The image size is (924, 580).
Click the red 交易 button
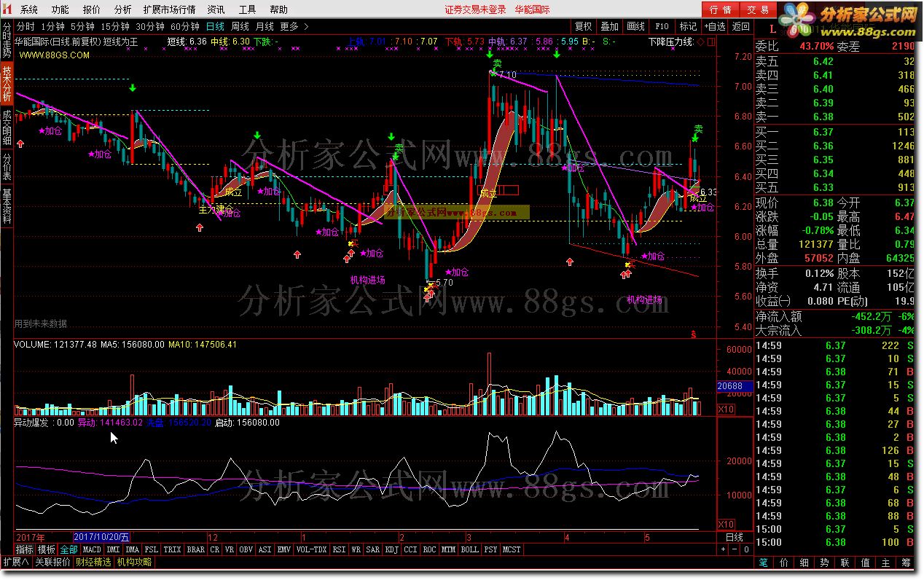(x=759, y=9)
